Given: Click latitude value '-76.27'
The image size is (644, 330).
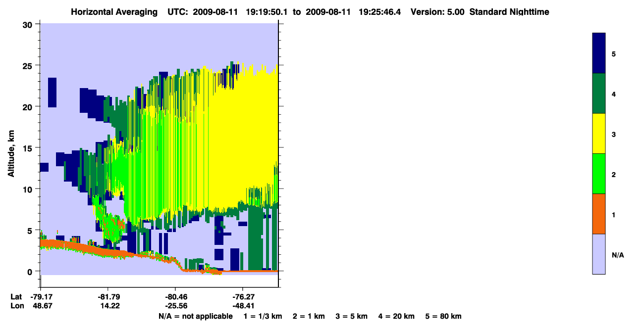Looking at the screenshot, I should click(242, 297).
